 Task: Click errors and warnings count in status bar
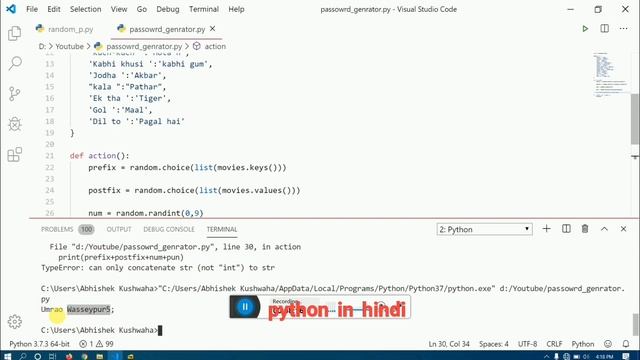tap(96, 344)
